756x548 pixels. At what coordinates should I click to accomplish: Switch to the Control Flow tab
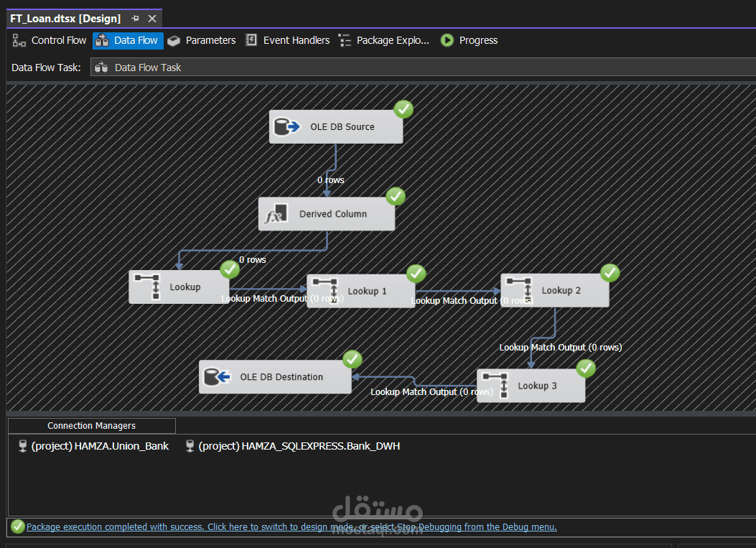point(49,40)
